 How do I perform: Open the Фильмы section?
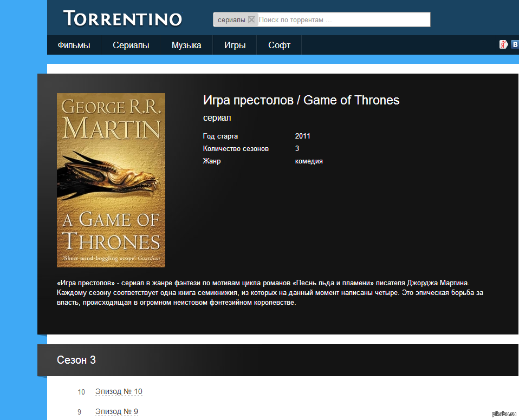point(74,45)
